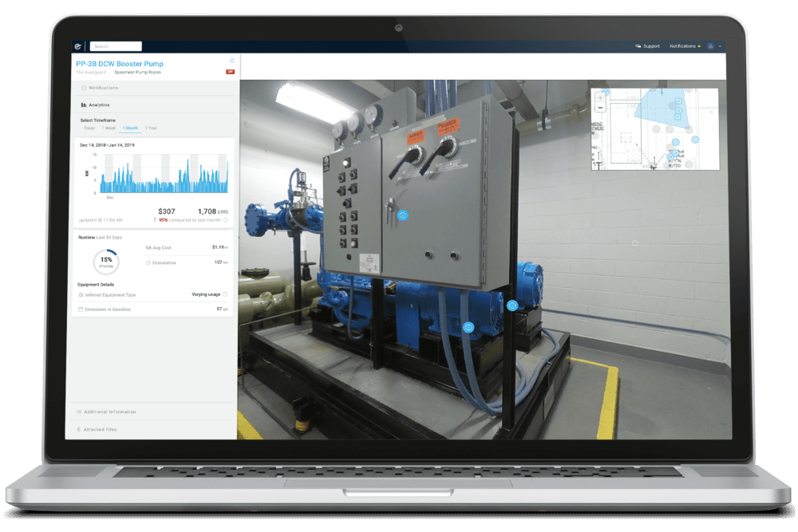The width and height of the screenshot is (798, 532).
Task: Click the kW Avg Cost icon
Action: coord(148,247)
